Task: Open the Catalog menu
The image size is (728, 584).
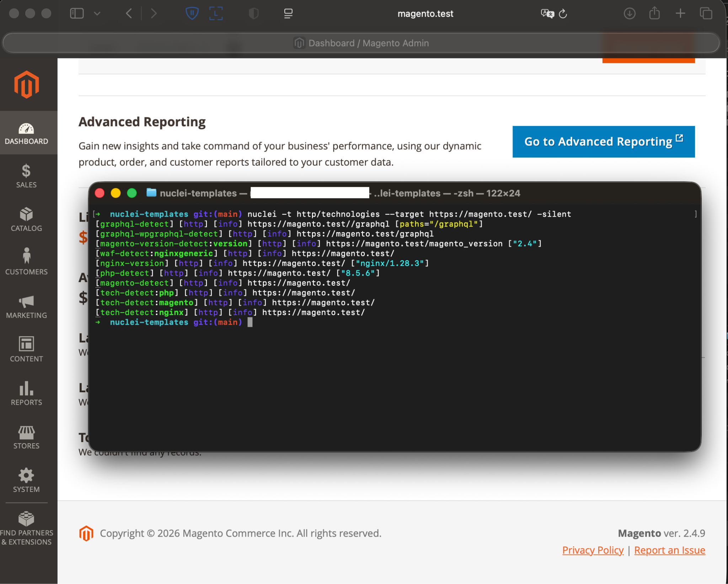Action: (x=27, y=219)
